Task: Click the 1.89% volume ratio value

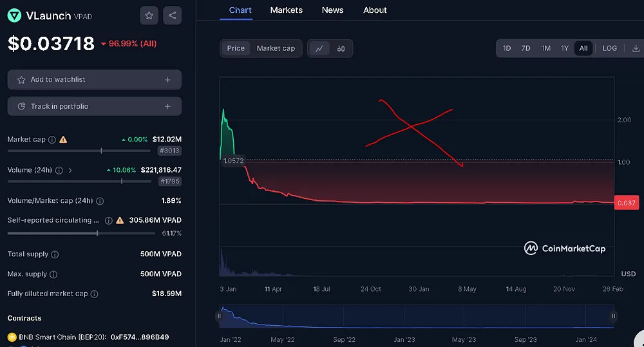Action: click(x=171, y=201)
